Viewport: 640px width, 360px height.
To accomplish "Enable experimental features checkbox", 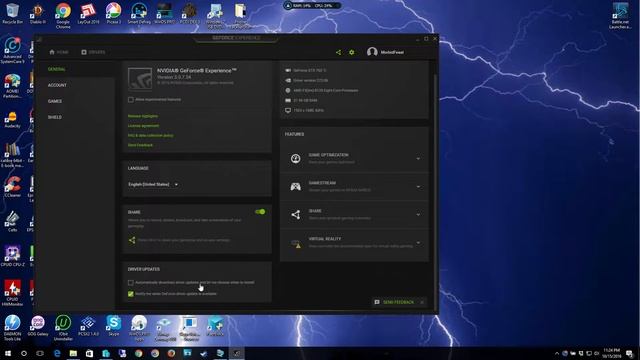I will point(131,100).
